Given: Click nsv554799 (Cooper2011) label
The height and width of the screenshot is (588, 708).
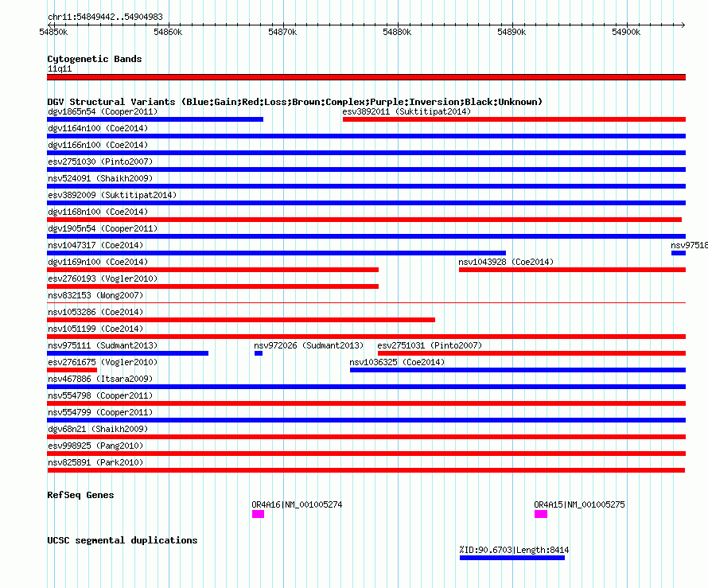Looking at the screenshot, I should click(100, 412).
